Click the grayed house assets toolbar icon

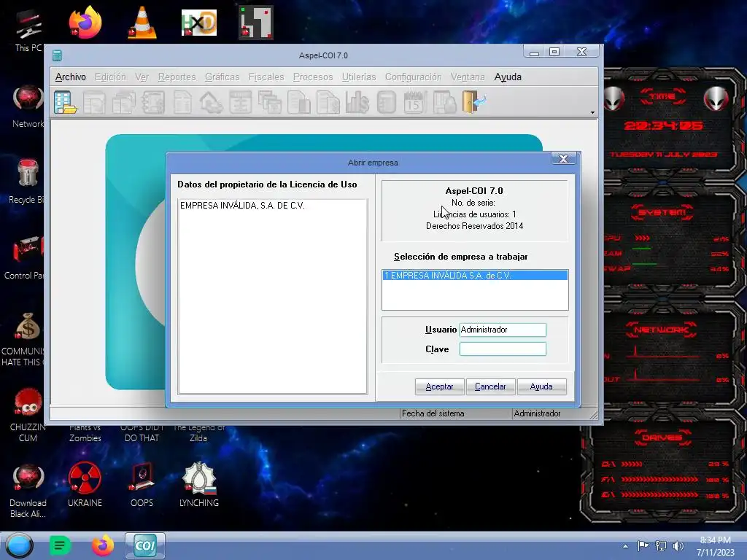click(211, 102)
